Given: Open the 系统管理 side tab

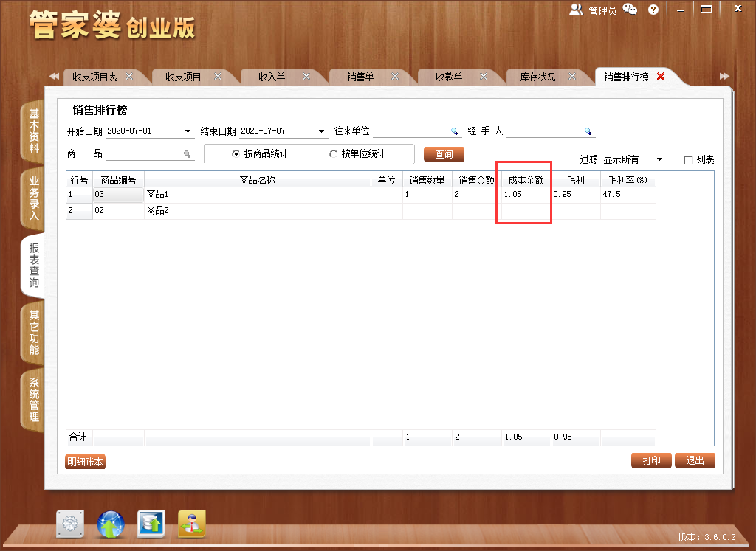Looking at the screenshot, I should coord(33,399).
